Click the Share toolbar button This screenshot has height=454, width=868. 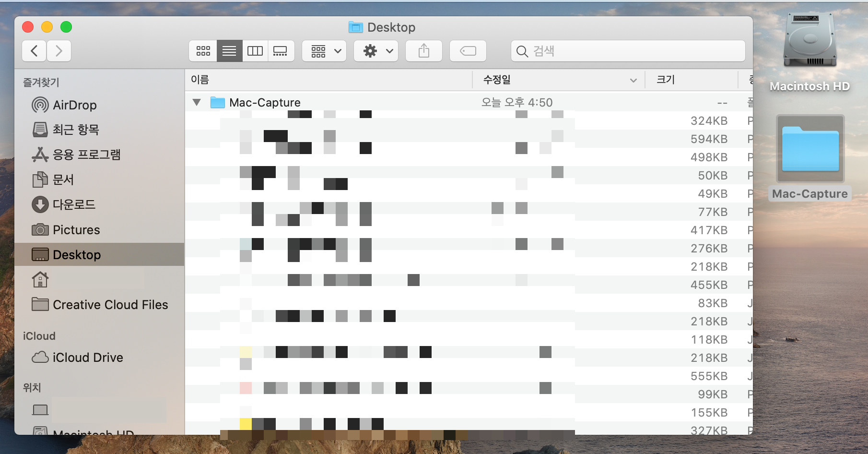point(424,51)
